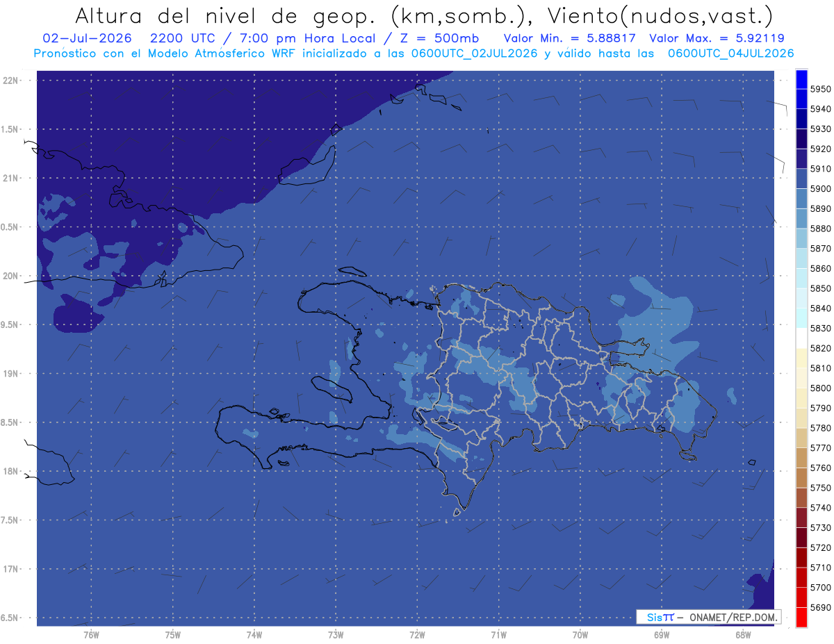Image resolution: width=834 pixels, height=644 pixels.
Task: Click the "5690" colorbar label
Action: [820, 607]
